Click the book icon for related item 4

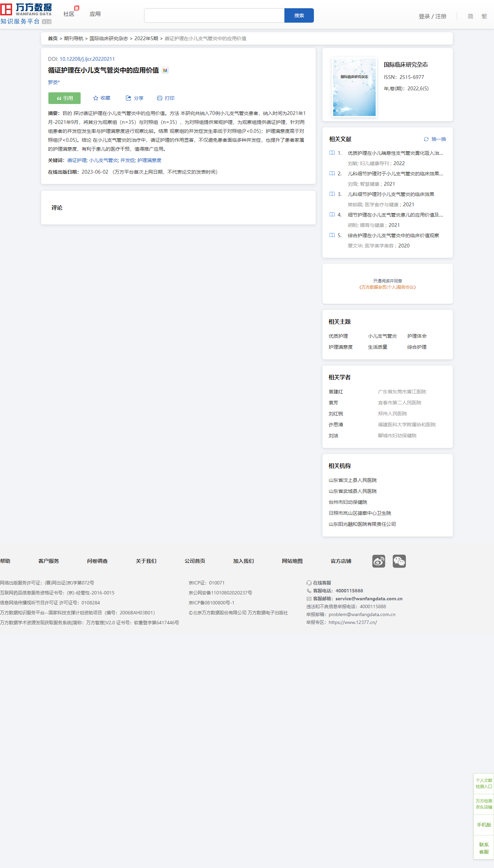[x=332, y=215]
